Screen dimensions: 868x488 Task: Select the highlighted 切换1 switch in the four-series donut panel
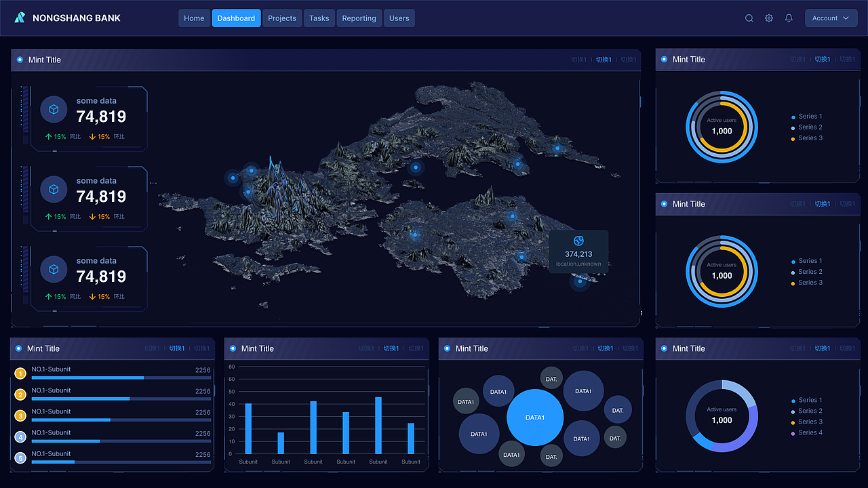(x=823, y=348)
